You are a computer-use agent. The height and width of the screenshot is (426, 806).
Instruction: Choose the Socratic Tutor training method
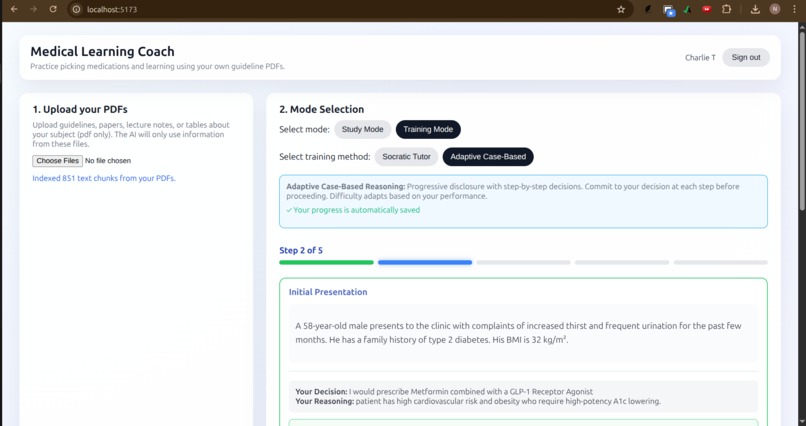406,157
